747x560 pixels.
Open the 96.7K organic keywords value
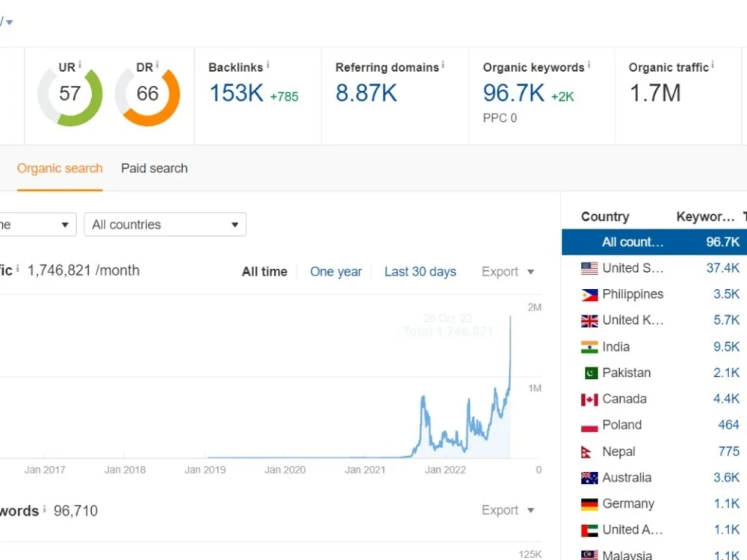click(x=514, y=93)
